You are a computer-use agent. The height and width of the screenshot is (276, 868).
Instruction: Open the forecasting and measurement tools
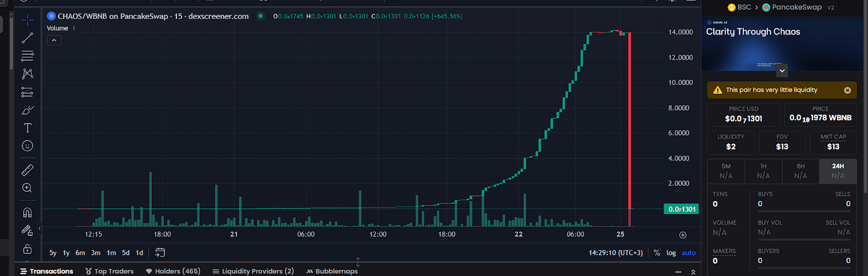(x=28, y=92)
